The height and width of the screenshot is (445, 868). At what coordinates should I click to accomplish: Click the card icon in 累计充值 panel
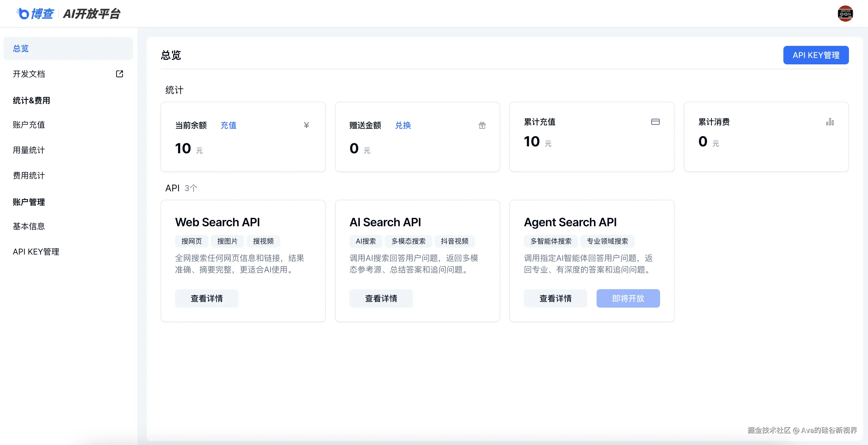pyautogui.click(x=655, y=122)
